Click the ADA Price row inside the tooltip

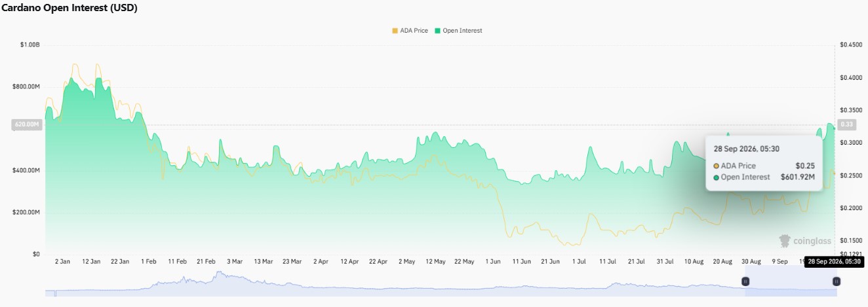(x=764, y=166)
